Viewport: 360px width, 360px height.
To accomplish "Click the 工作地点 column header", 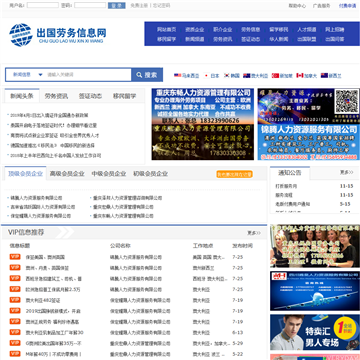I will tap(203, 246).
